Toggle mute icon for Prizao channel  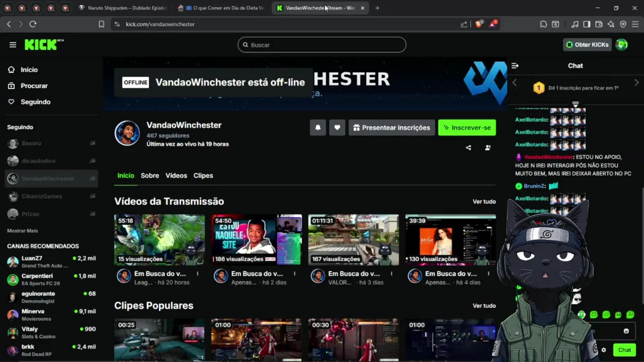click(x=93, y=214)
